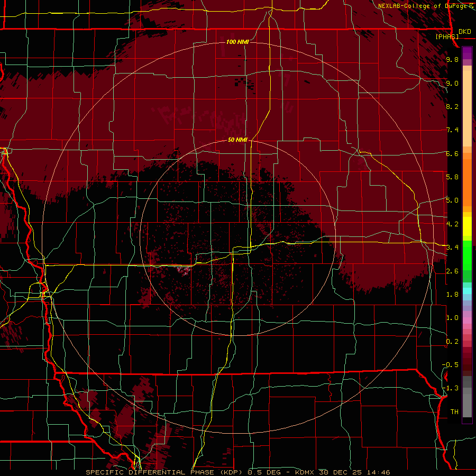Click the 8.2 value on the color scale
Image resolution: width=476 pixels, height=476 pixels.
pyautogui.click(x=452, y=106)
